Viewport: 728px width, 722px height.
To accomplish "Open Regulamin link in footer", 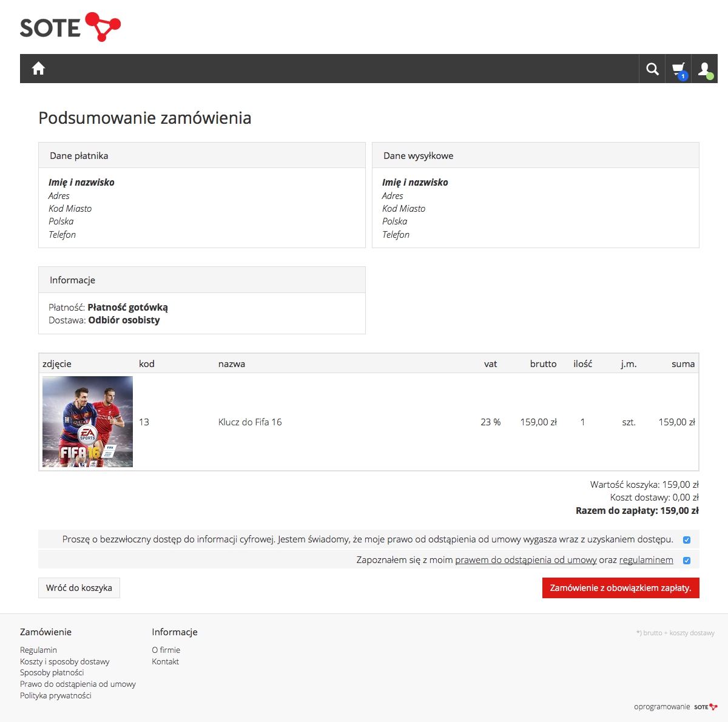I will [x=38, y=650].
